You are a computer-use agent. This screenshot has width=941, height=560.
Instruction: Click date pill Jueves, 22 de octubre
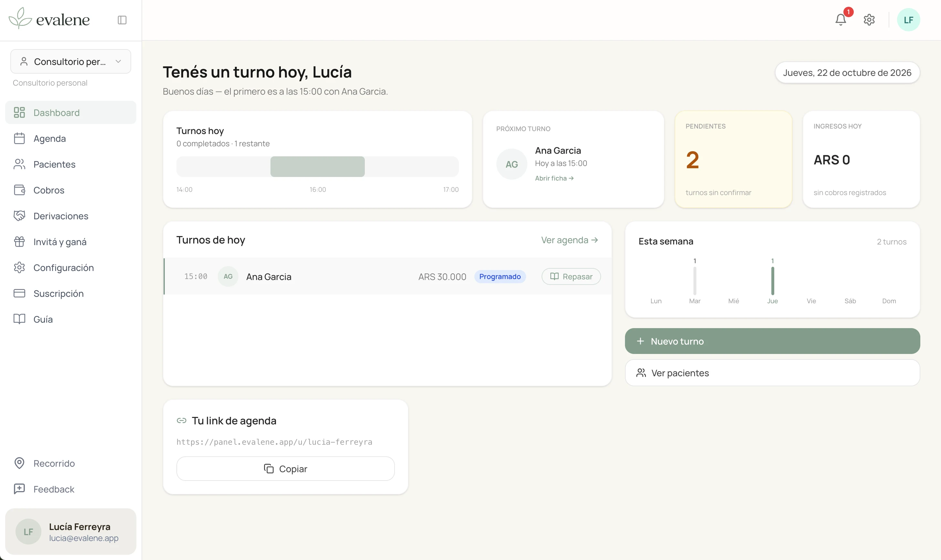pos(847,72)
